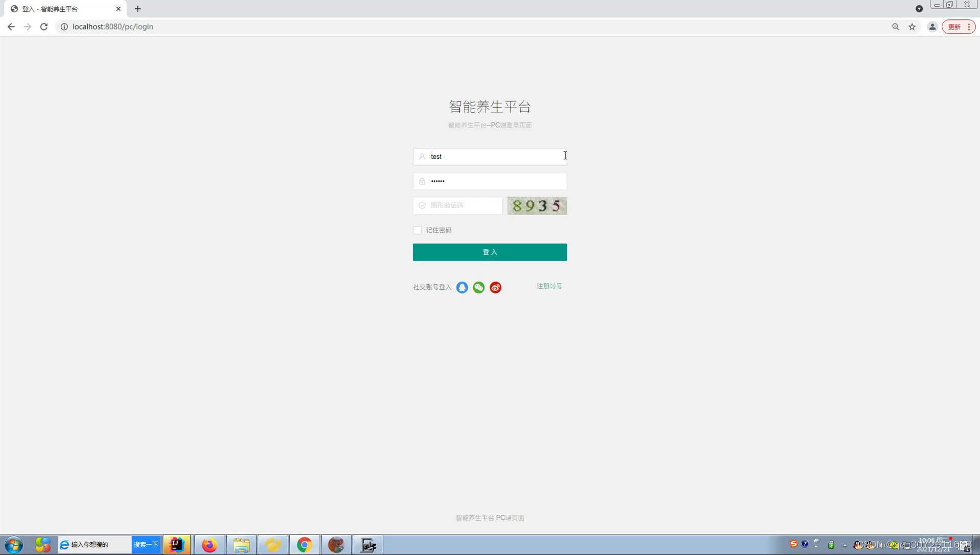Go back with browser back arrow
The width and height of the screenshot is (980, 555).
coord(11,27)
